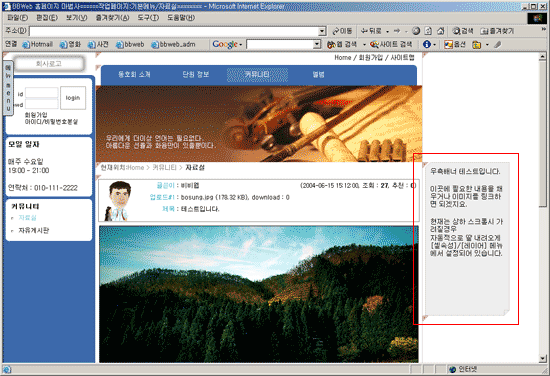
Task: Open the Hotmail links bar shortcut
Action: coord(38,44)
